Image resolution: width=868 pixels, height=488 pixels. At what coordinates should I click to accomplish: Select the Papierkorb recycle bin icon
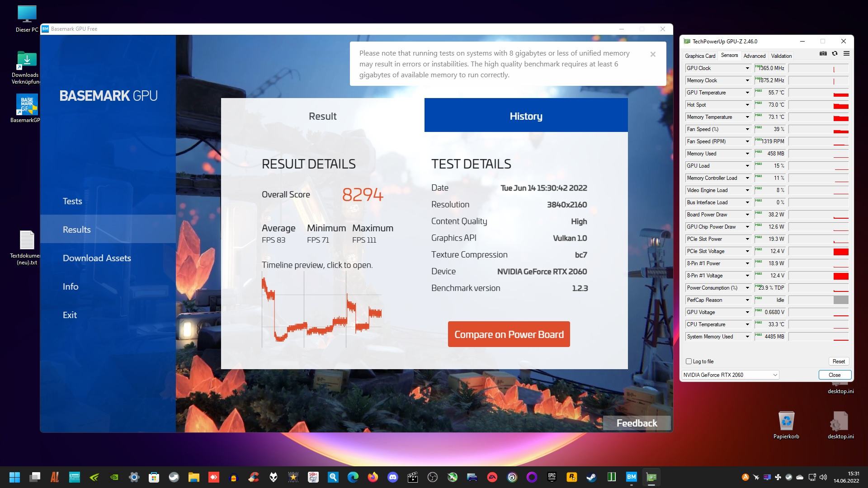click(x=786, y=425)
